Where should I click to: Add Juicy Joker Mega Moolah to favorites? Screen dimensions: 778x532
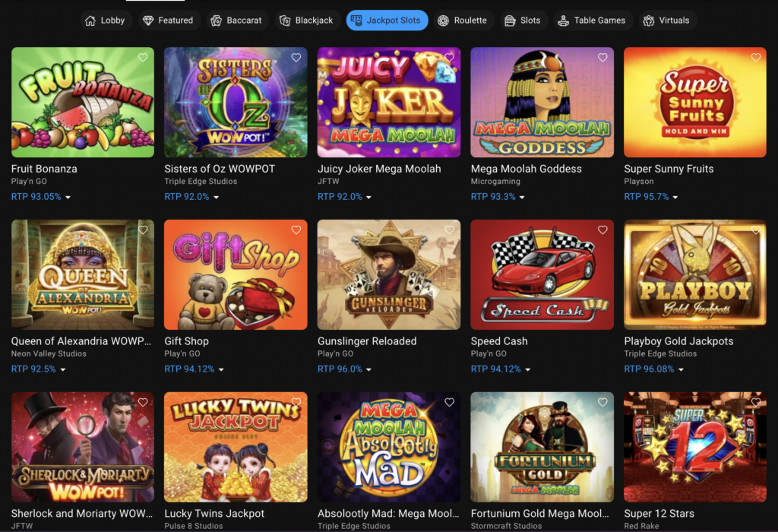click(x=450, y=58)
